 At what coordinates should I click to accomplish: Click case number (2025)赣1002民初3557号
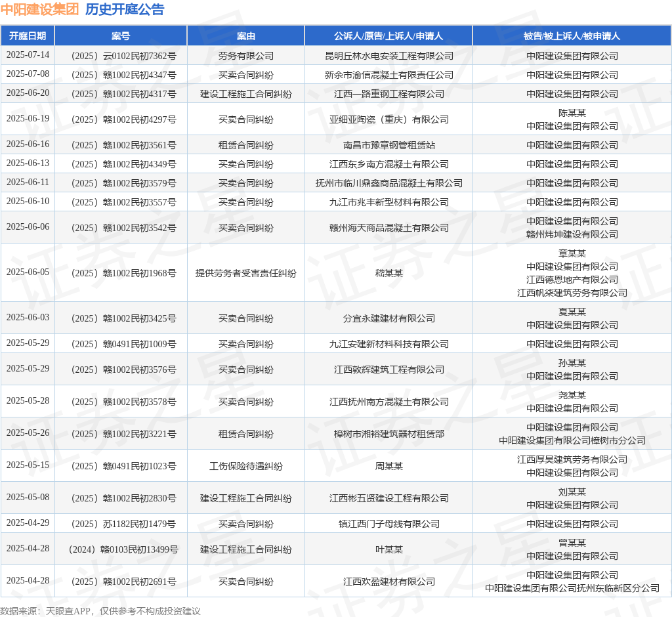pyautogui.click(x=123, y=202)
